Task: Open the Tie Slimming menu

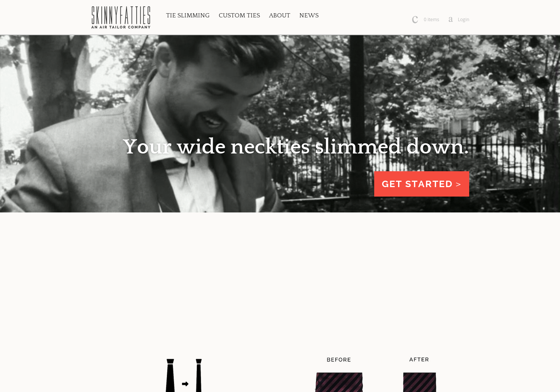Action: [188, 15]
